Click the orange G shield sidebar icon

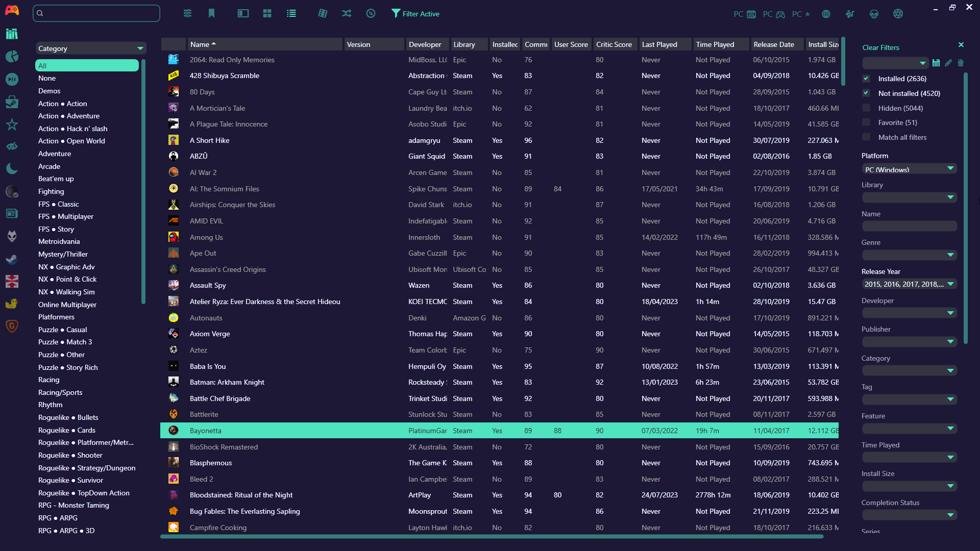12,326
